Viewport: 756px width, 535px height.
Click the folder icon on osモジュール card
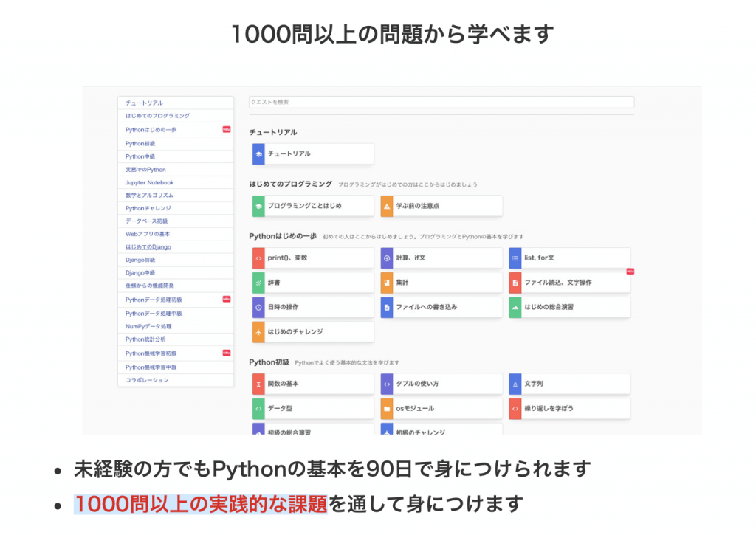click(387, 408)
